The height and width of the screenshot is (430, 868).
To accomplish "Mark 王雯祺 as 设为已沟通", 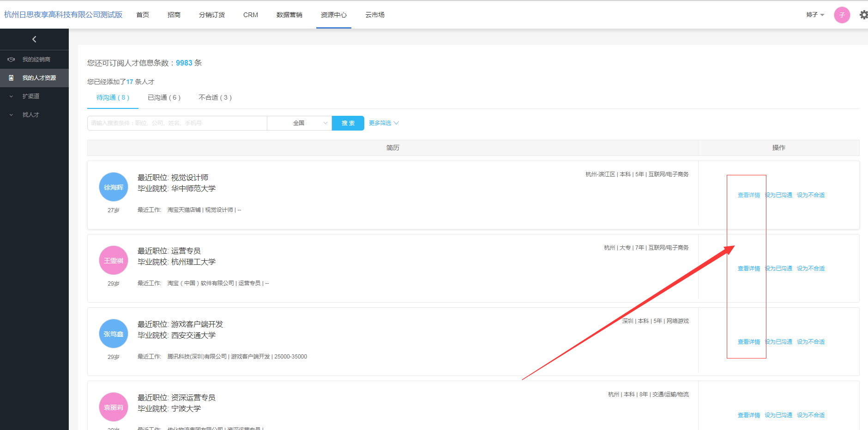I will coord(778,269).
